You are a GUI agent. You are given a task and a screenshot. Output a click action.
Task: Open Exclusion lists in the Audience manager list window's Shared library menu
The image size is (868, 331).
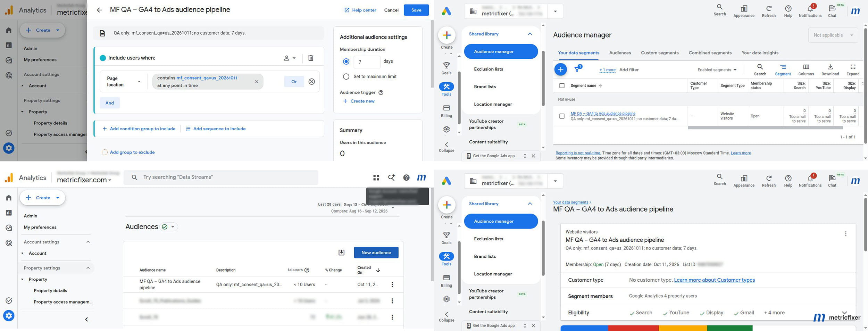pos(488,69)
